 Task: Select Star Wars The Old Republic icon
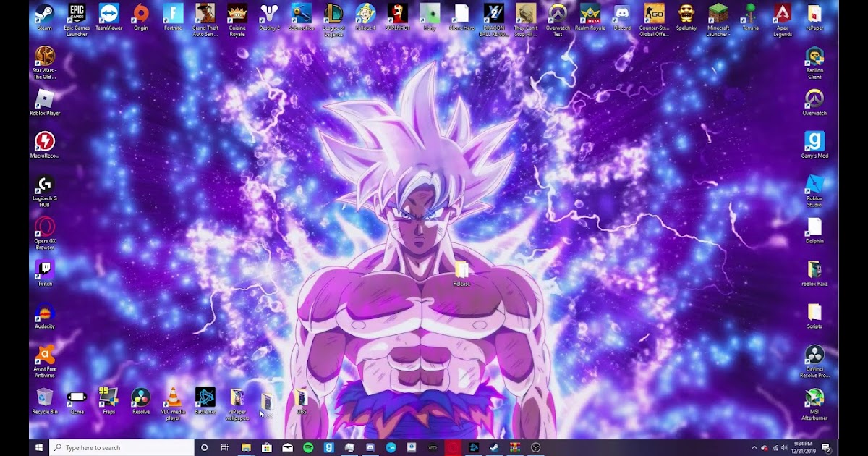45,62
